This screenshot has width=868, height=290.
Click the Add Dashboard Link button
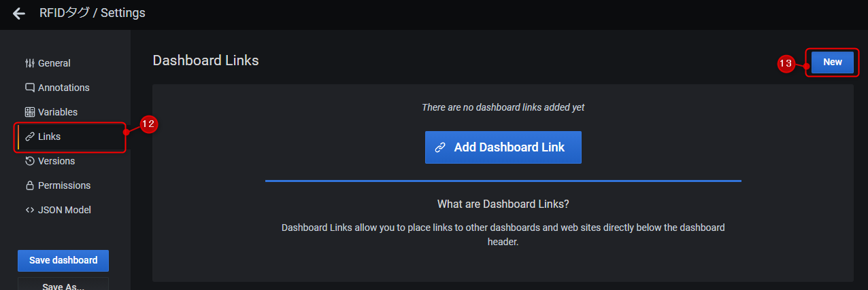[x=503, y=147]
